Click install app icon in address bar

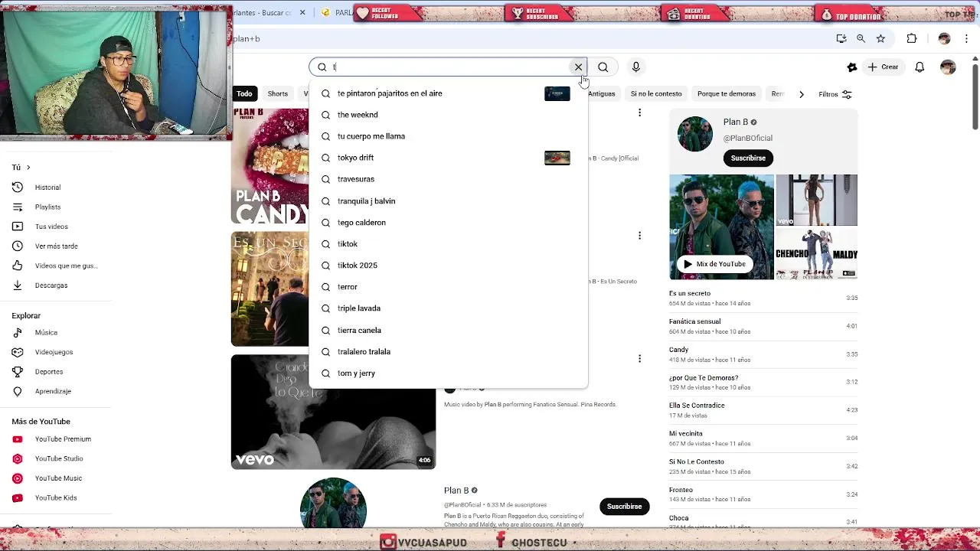pos(841,38)
